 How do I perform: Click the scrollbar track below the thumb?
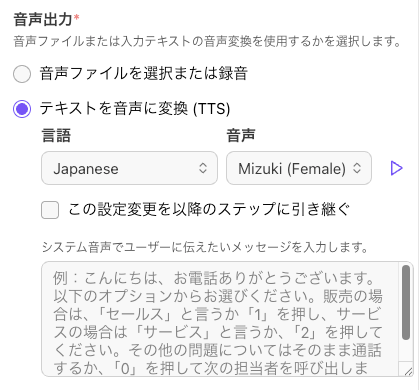pyautogui.click(x=406, y=351)
